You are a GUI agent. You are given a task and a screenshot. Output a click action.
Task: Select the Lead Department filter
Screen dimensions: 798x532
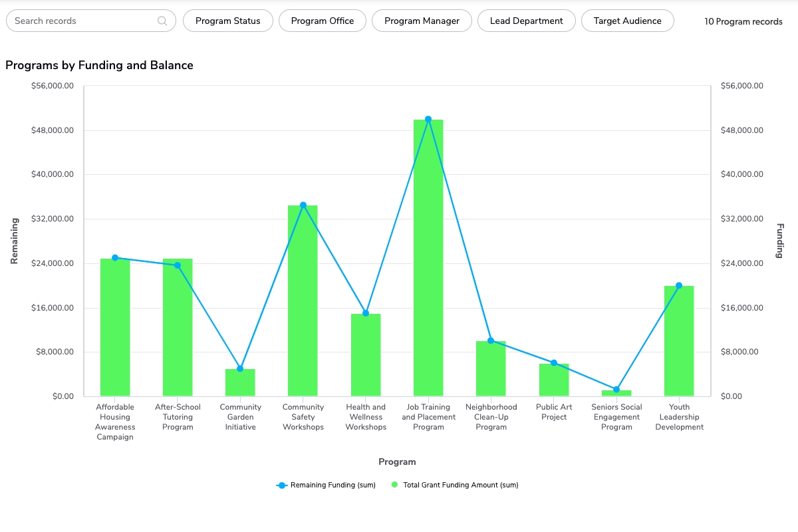tap(526, 21)
